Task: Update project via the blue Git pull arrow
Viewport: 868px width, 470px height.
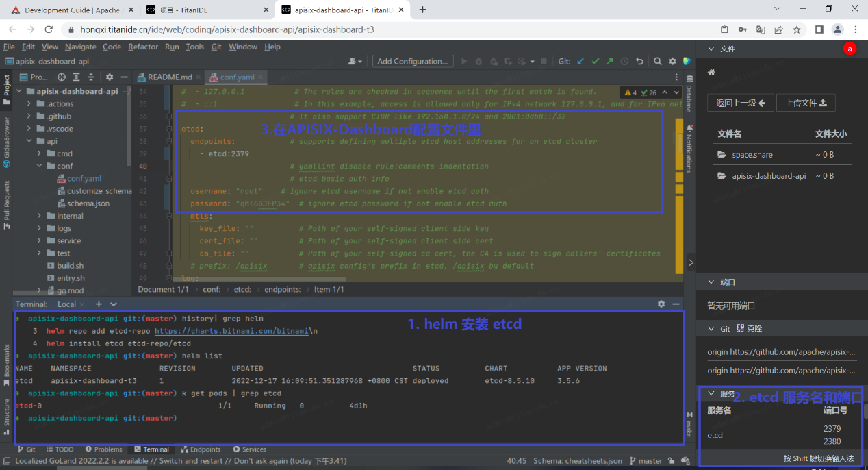Action: point(580,60)
